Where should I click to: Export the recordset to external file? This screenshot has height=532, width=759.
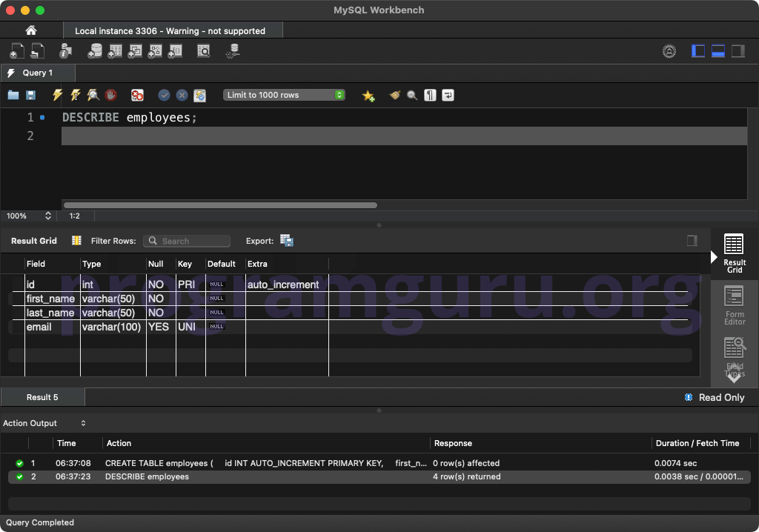click(287, 241)
